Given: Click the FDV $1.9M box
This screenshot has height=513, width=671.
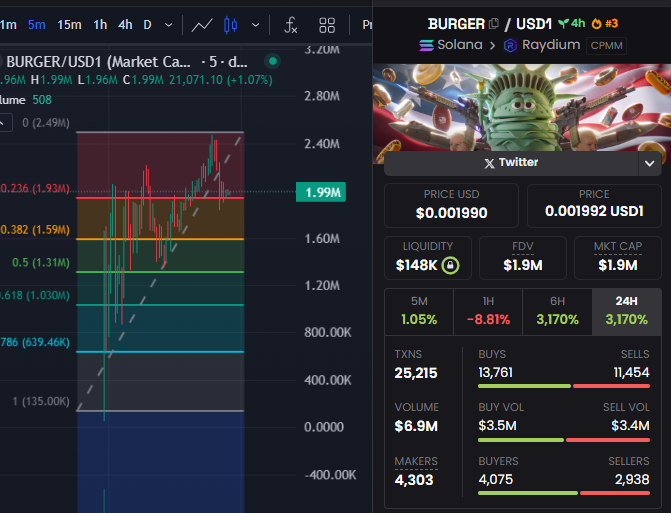Looking at the screenshot, I should coord(523,258).
